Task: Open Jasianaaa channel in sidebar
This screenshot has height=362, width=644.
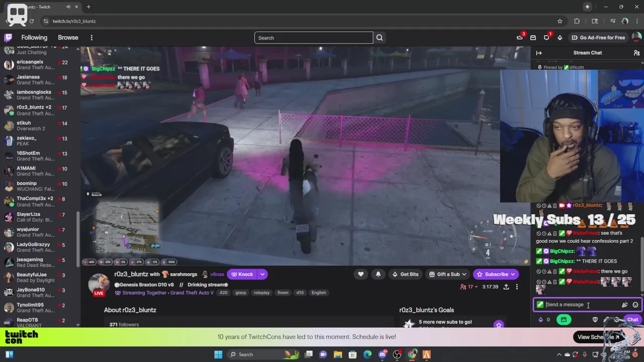Action: click(x=40, y=80)
